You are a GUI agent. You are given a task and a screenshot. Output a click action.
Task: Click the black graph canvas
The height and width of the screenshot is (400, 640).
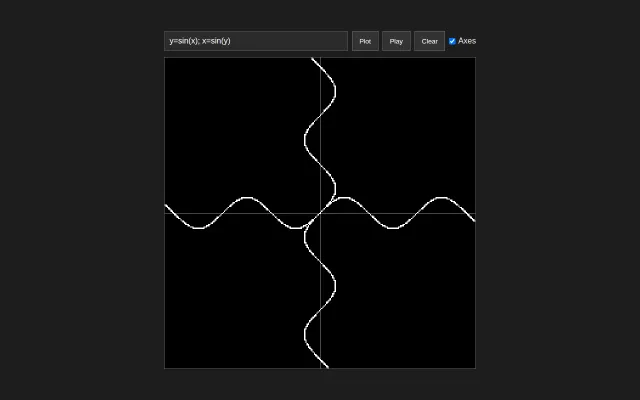320,213
